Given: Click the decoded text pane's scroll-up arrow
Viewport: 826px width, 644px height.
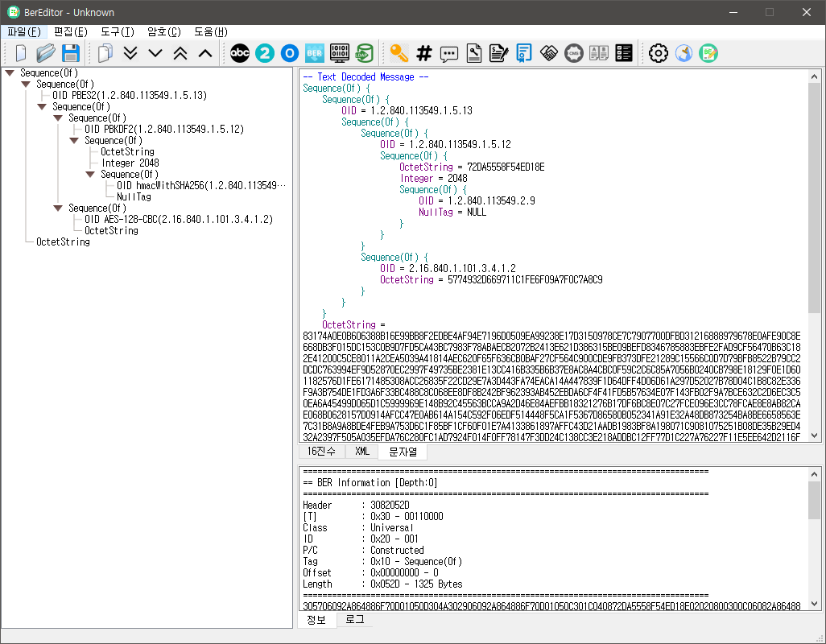Looking at the screenshot, I should (x=815, y=77).
